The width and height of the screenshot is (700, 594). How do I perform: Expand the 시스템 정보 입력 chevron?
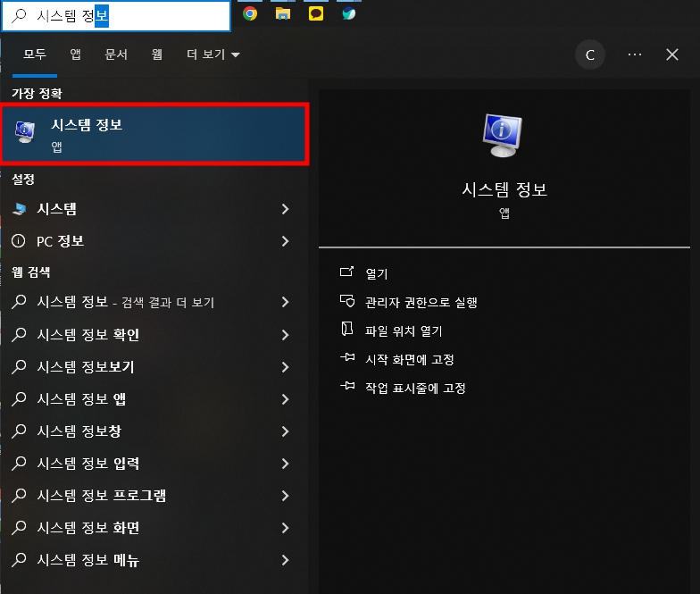pyautogui.click(x=286, y=463)
